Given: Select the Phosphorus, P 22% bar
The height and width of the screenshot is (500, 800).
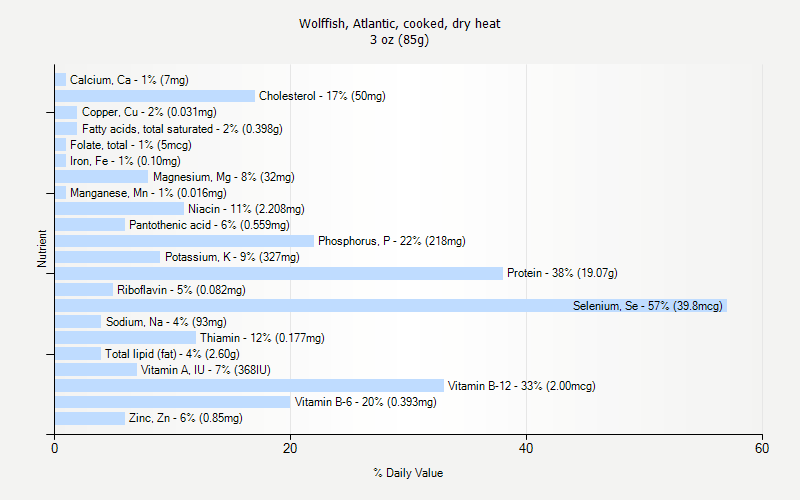Looking at the screenshot, I should 185,241.
